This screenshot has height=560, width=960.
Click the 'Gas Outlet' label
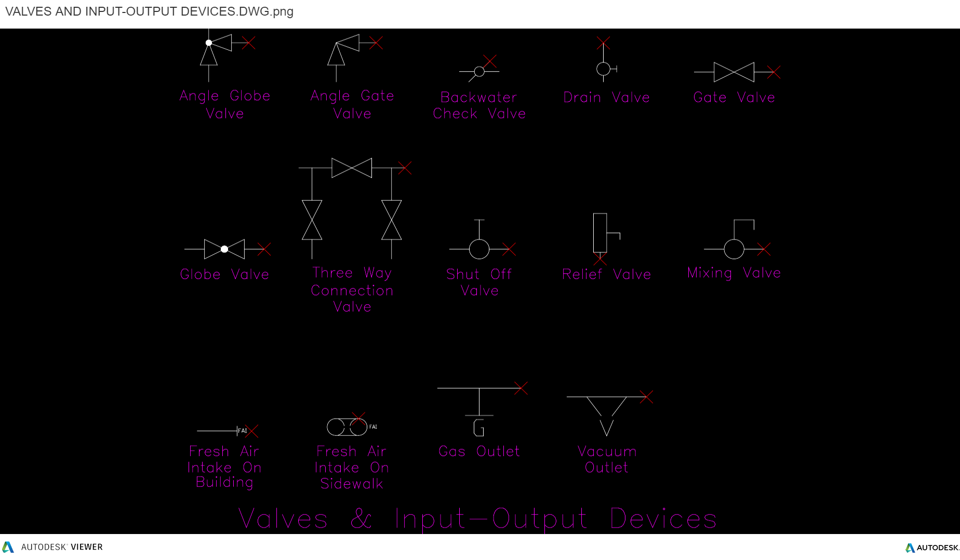[479, 451]
